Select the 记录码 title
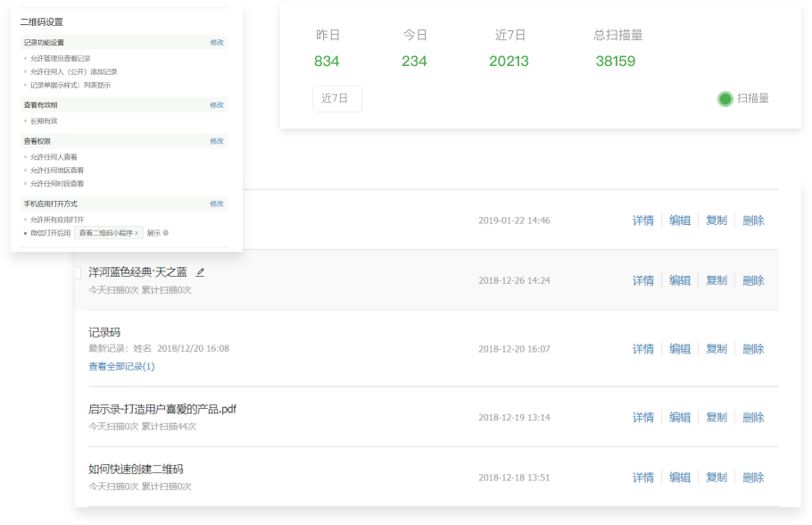 pos(104,332)
